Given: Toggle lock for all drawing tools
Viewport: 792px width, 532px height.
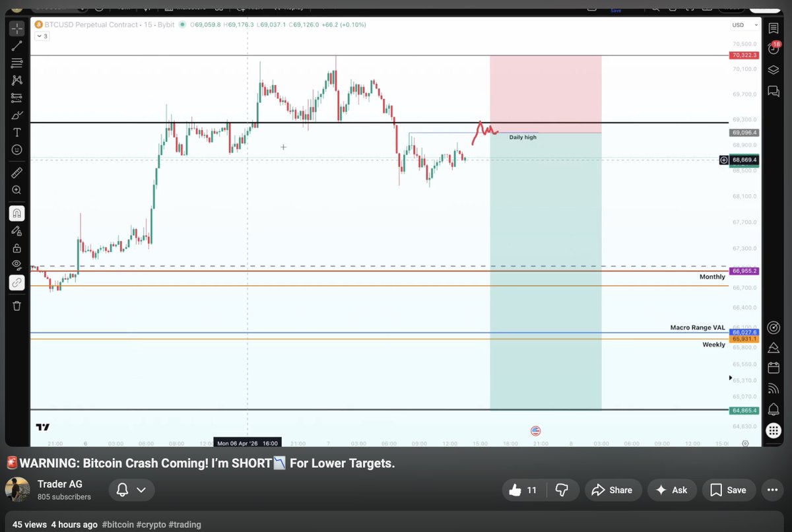Looking at the screenshot, I should pos(17,248).
